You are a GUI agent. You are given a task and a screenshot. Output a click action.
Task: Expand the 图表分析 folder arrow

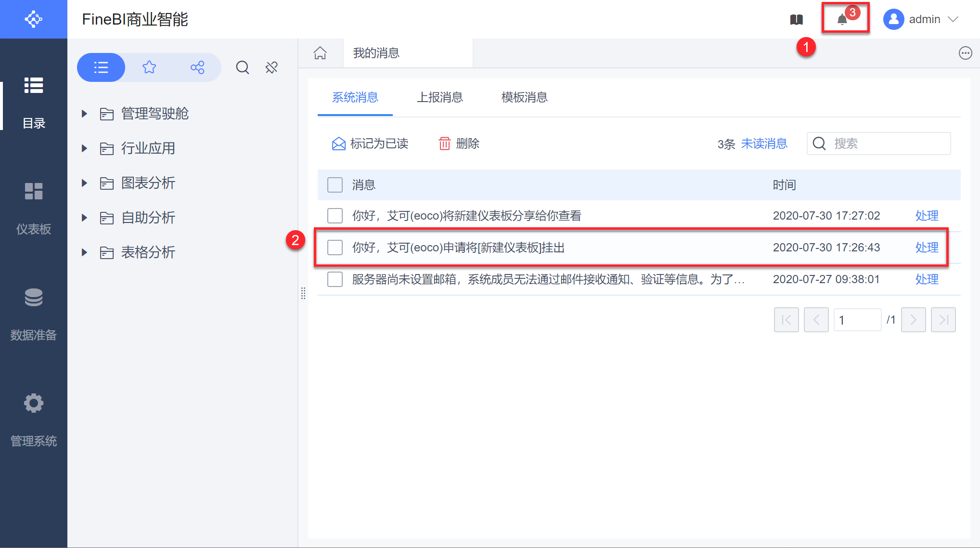point(85,183)
